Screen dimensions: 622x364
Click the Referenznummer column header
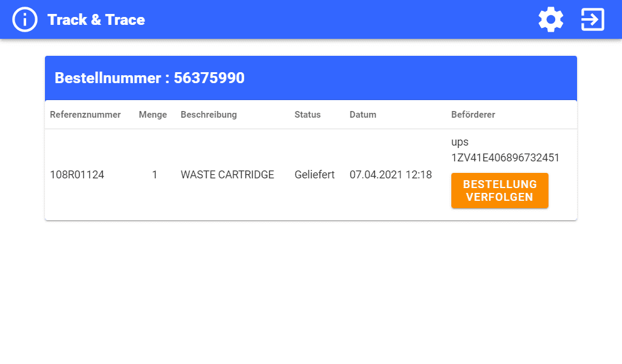[85, 115]
